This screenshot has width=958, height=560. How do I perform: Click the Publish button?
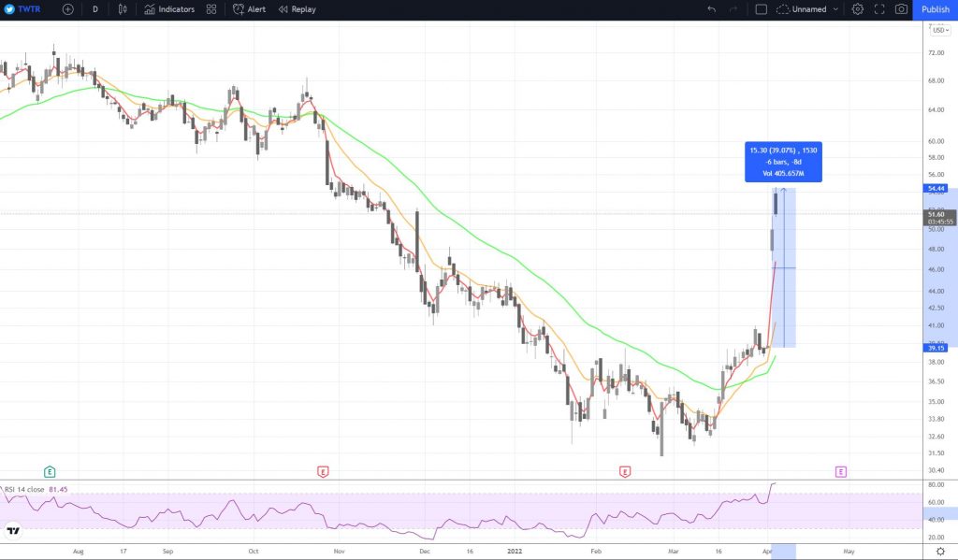point(935,9)
